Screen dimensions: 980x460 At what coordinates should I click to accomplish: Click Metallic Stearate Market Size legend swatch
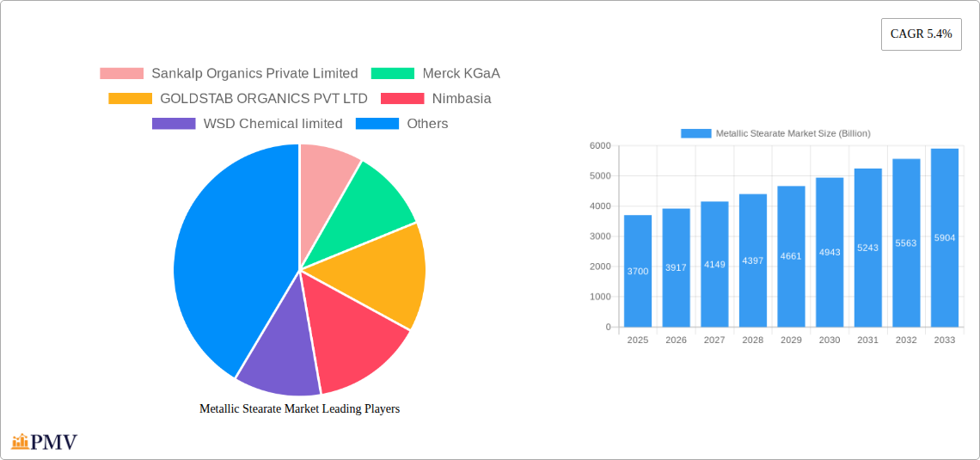pyautogui.click(x=696, y=133)
